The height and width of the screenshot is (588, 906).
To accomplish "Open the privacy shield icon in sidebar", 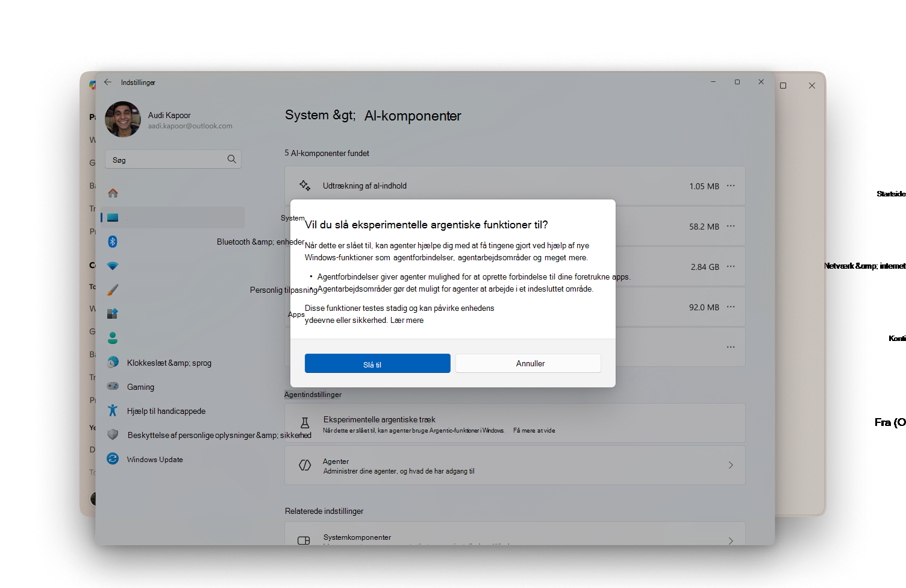I will point(113,434).
